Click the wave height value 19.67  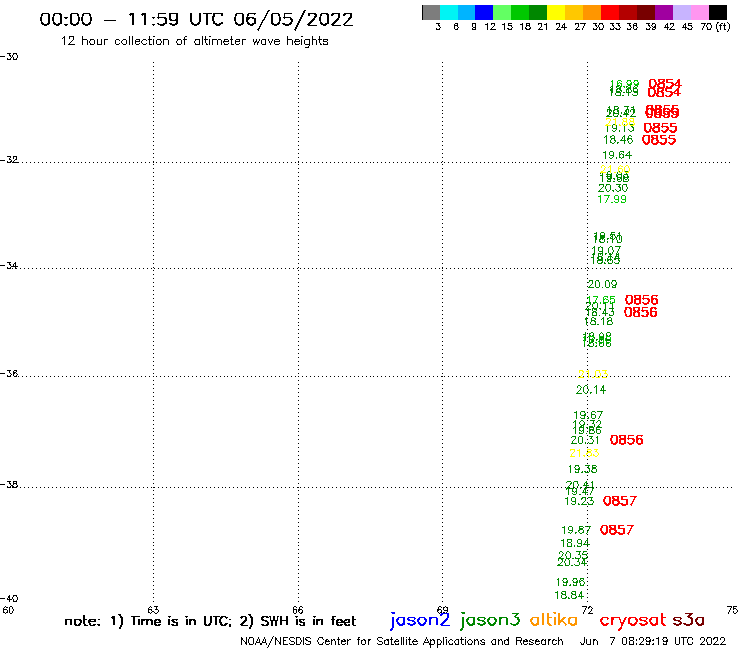(588, 415)
